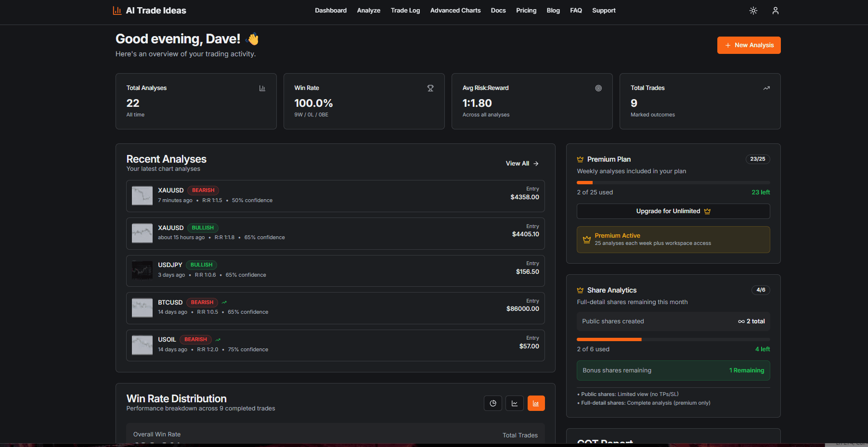The image size is (868, 447).
Task: Click bar chart icon in Total Analyses card
Action: 262,88
